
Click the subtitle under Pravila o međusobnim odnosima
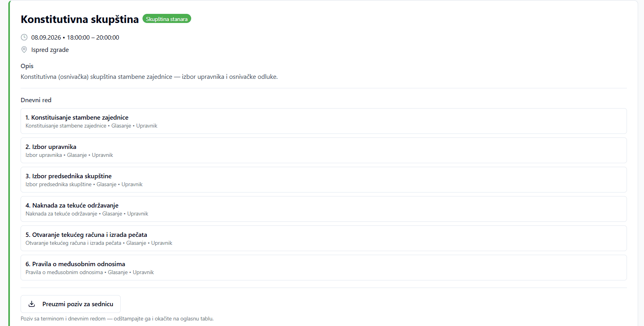point(90,272)
